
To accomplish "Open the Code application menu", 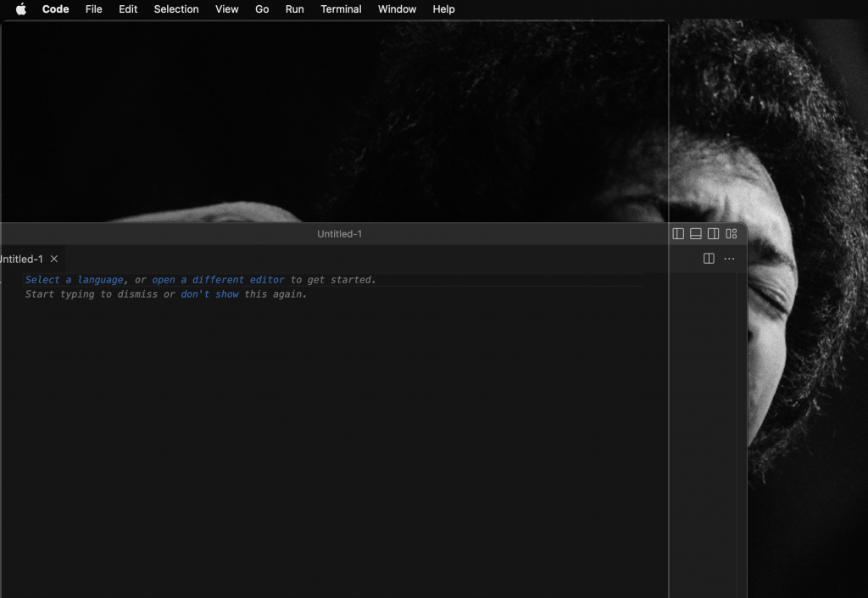I will (56, 9).
